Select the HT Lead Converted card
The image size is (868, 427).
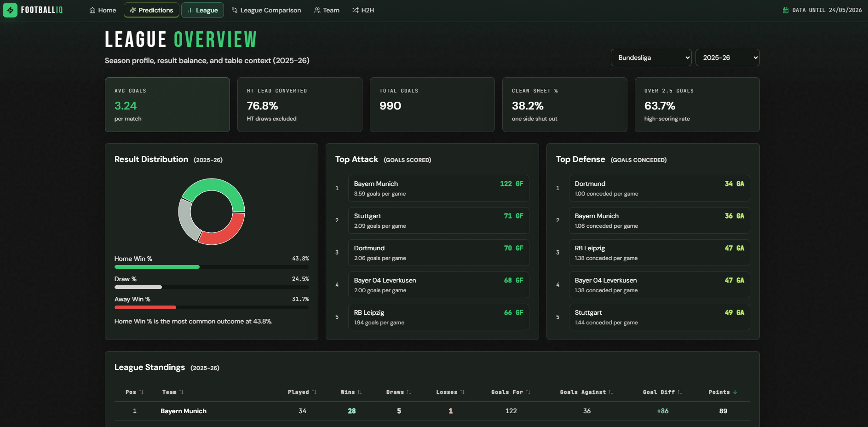300,105
